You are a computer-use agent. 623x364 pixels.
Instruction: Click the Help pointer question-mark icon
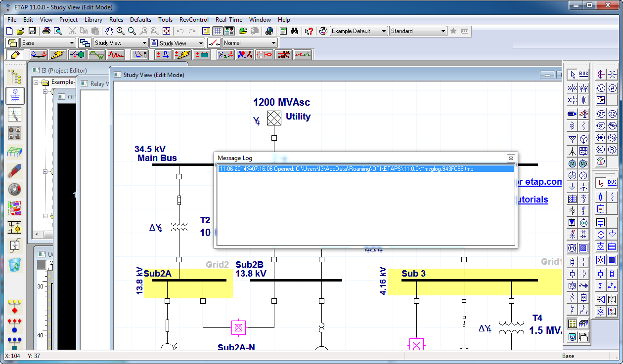click(x=309, y=31)
